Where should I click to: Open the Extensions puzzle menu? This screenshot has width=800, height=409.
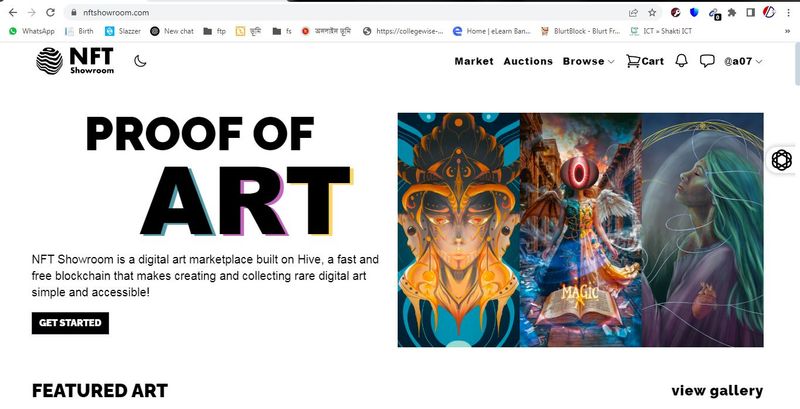coord(732,12)
